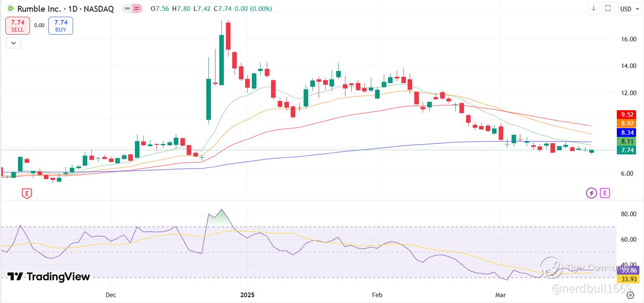Viewport: 644px width, 303px height.
Task: Click the green Rumble symbol logo icon
Action: point(10,8)
